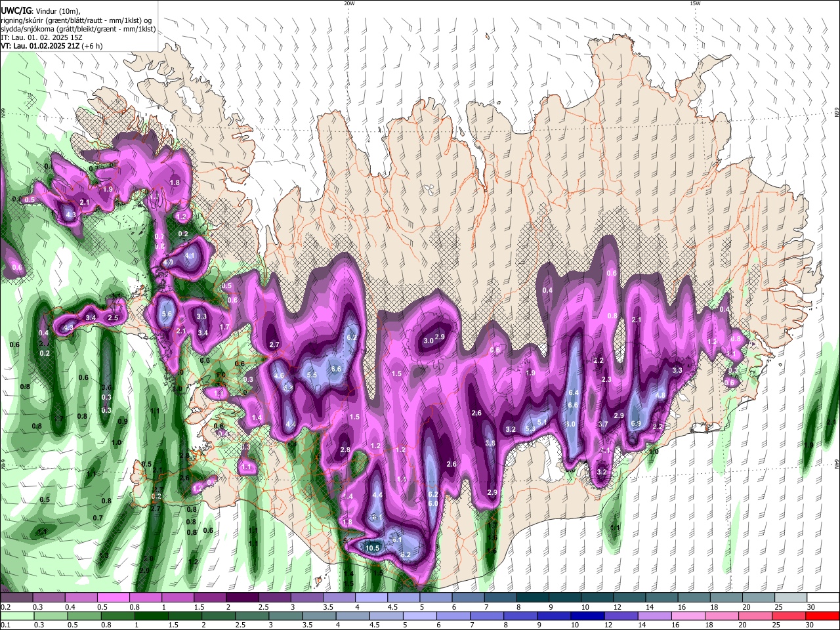Select the 3.0 value on the map
This screenshot has height=630, width=840.
pyautogui.click(x=429, y=341)
